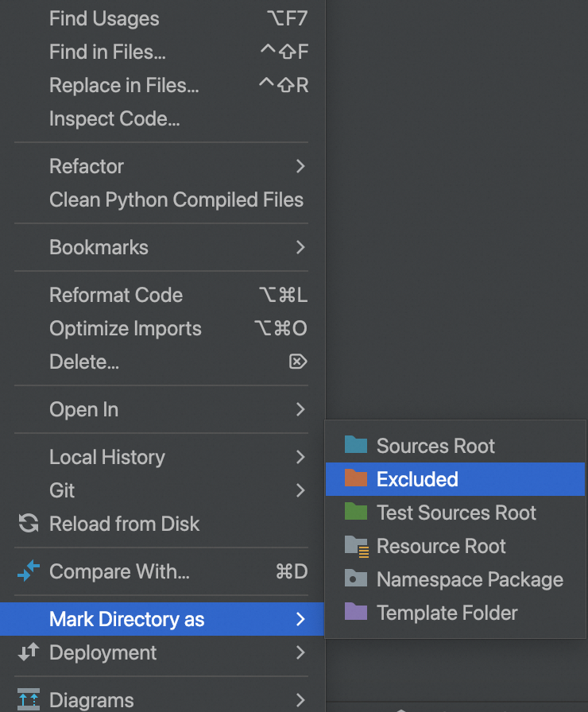
Task: Click the Diagrams icon
Action: coord(29,700)
